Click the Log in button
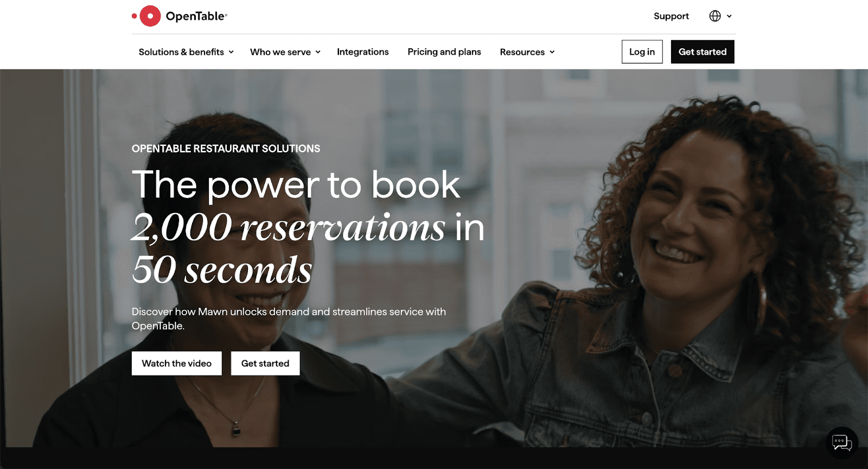The height and width of the screenshot is (469, 868). (x=642, y=52)
